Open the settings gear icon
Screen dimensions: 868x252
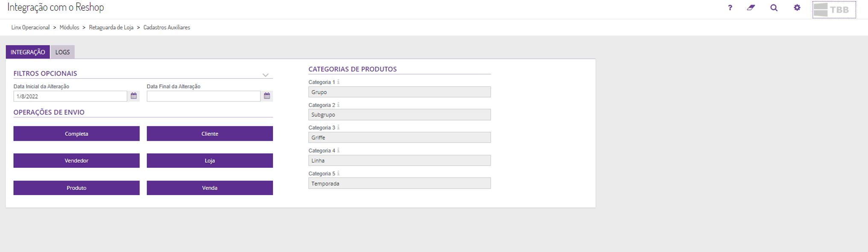pyautogui.click(x=797, y=8)
